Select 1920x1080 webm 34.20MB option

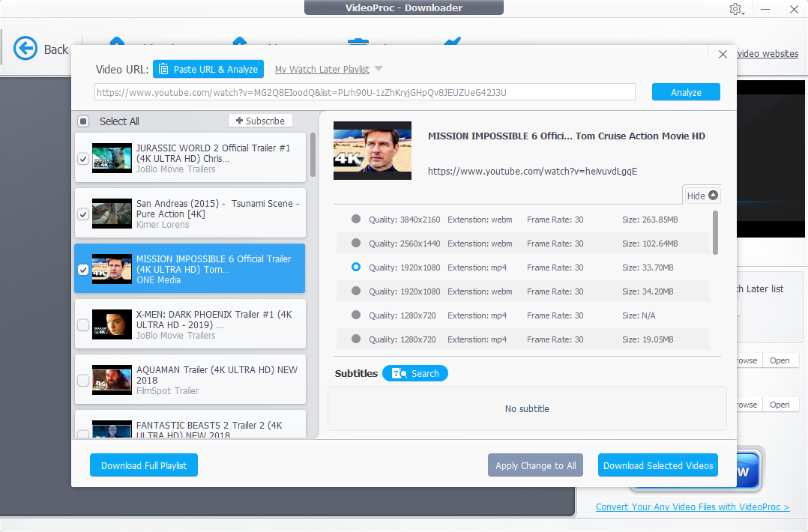click(355, 291)
